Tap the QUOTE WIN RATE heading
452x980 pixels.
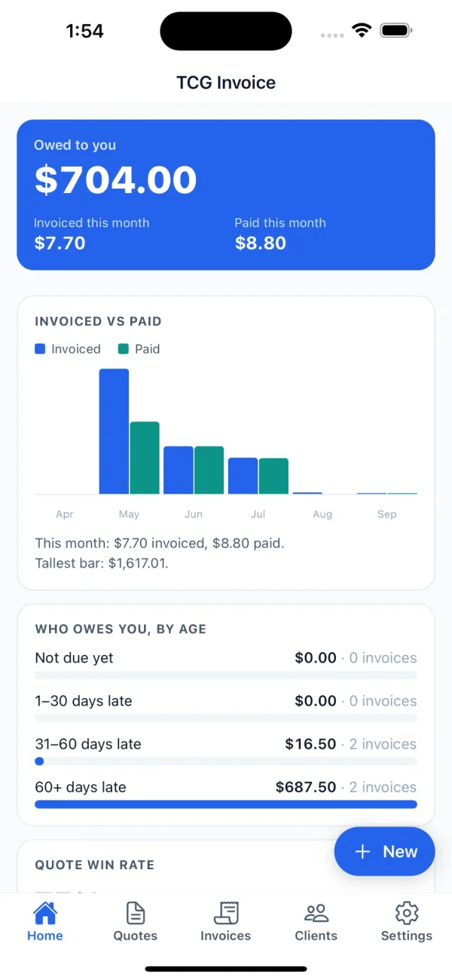click(94, 865)
